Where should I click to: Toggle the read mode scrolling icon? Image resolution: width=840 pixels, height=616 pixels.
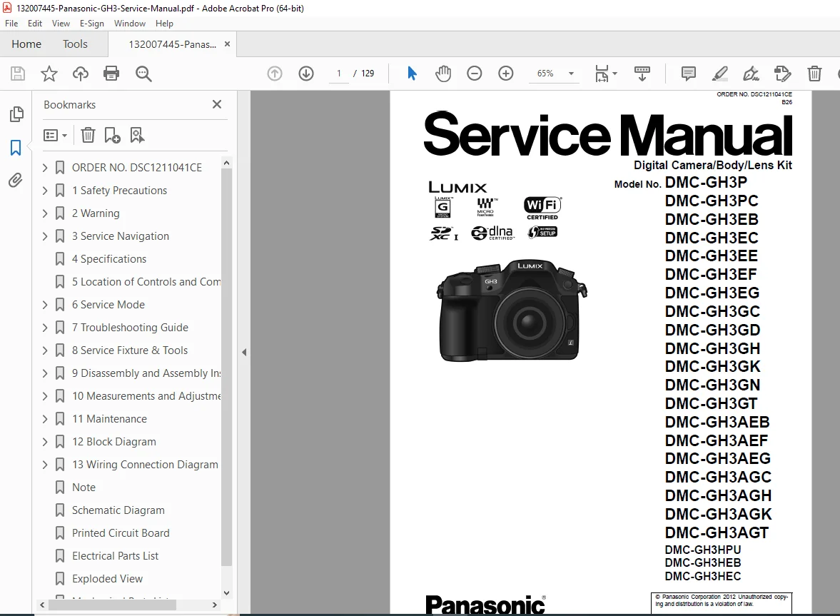642,74
